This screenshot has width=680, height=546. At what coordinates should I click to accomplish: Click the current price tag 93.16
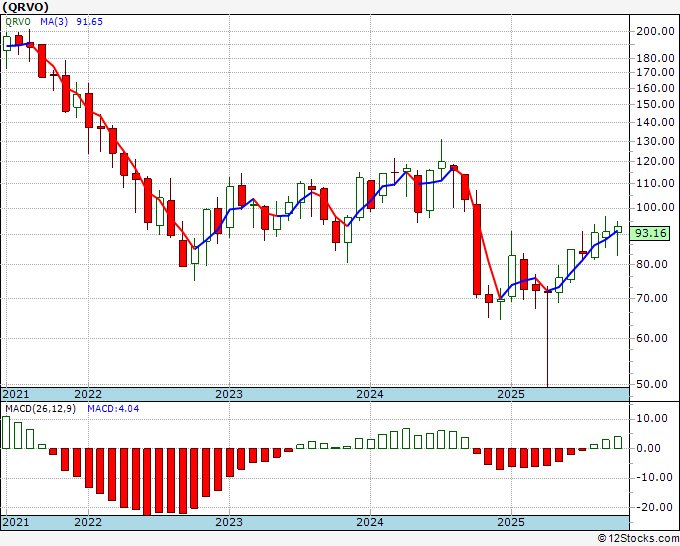coord(650,233)
